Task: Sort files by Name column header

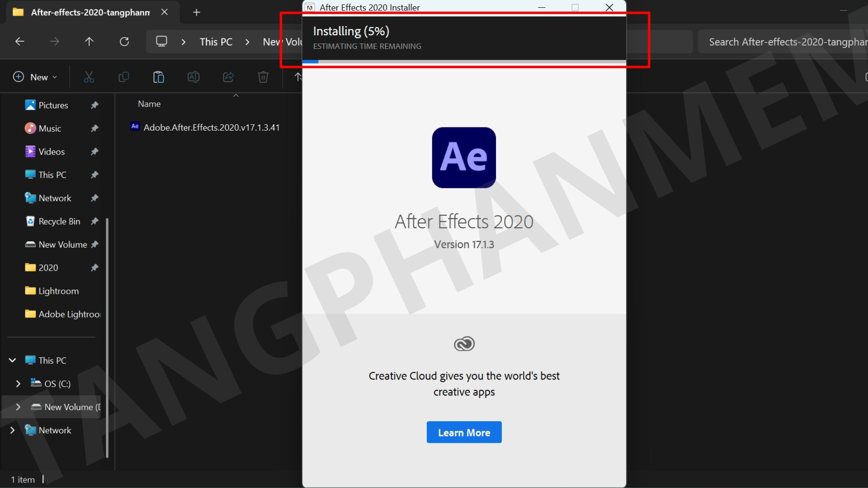Action: 149,104
